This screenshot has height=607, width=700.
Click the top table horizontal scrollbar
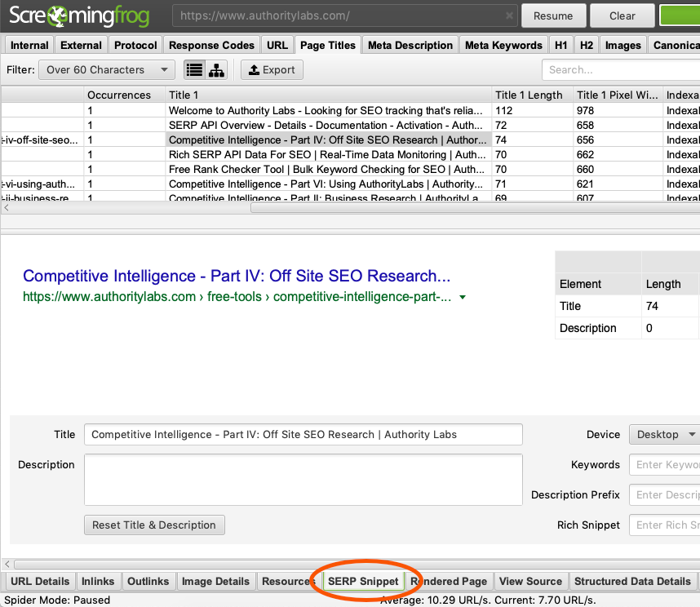click(476, 208)
